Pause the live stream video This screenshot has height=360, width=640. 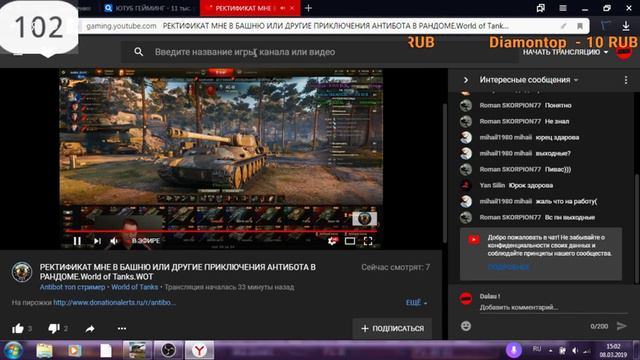point(77,241)
